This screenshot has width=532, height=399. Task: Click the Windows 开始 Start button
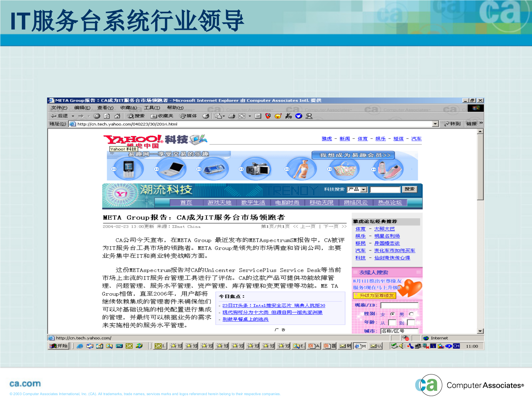click(x=58, y=346)
